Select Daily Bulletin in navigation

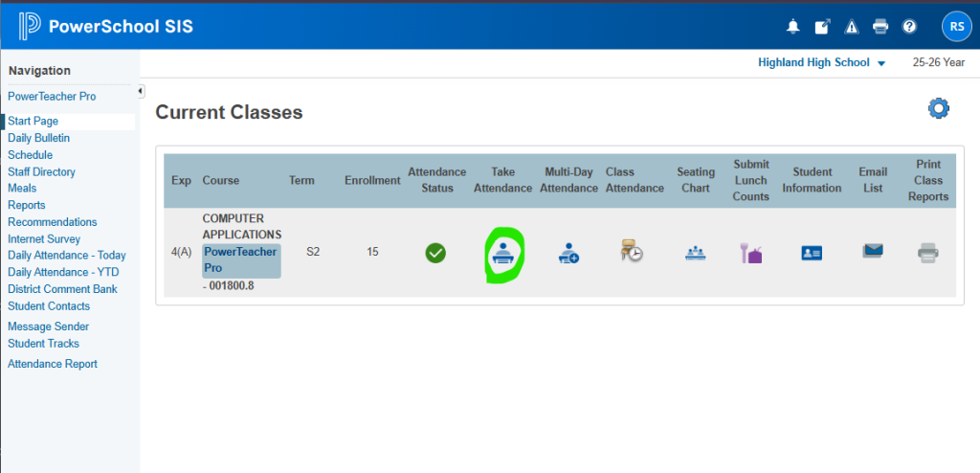(x=38, y=138)
